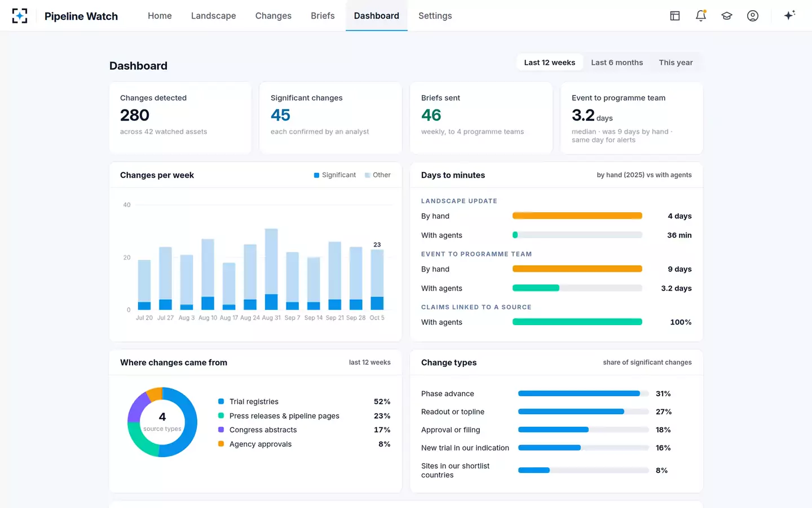
Task: Select the Last 12 weeks range
Action: click(550, 63)
